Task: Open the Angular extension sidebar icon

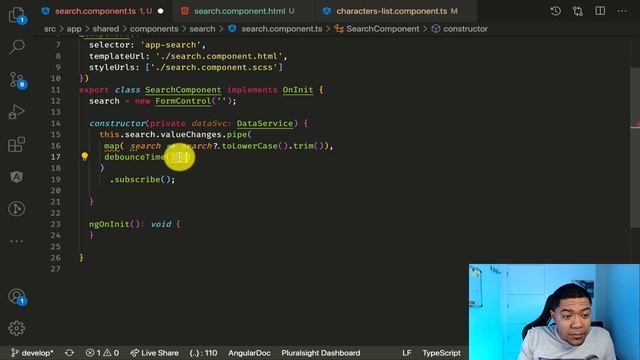Action: (16, 177)
